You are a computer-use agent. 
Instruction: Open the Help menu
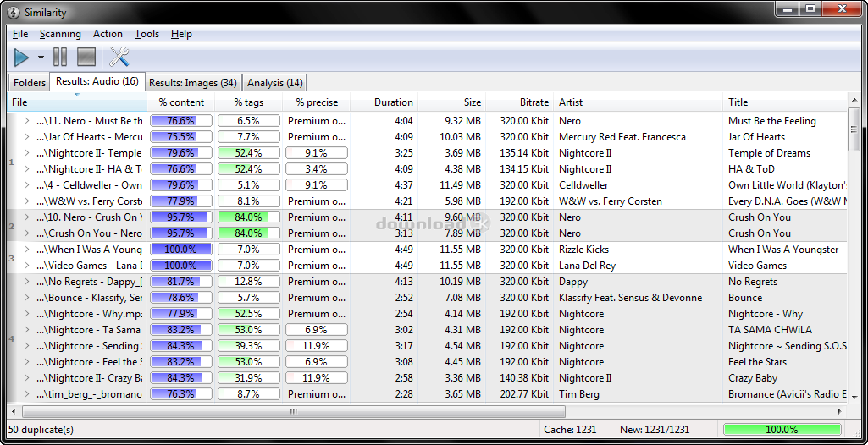coord(181,34)
